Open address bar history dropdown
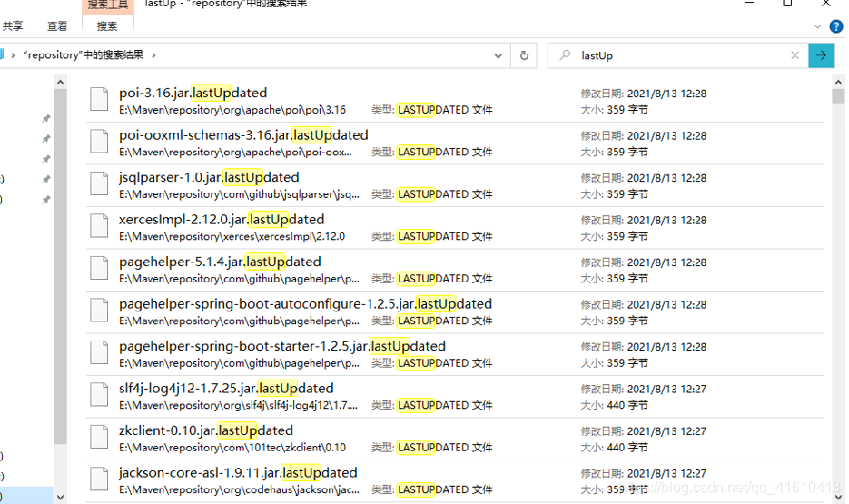The width and height of the screenshot is (849, 504). click(x=499, y=55)
